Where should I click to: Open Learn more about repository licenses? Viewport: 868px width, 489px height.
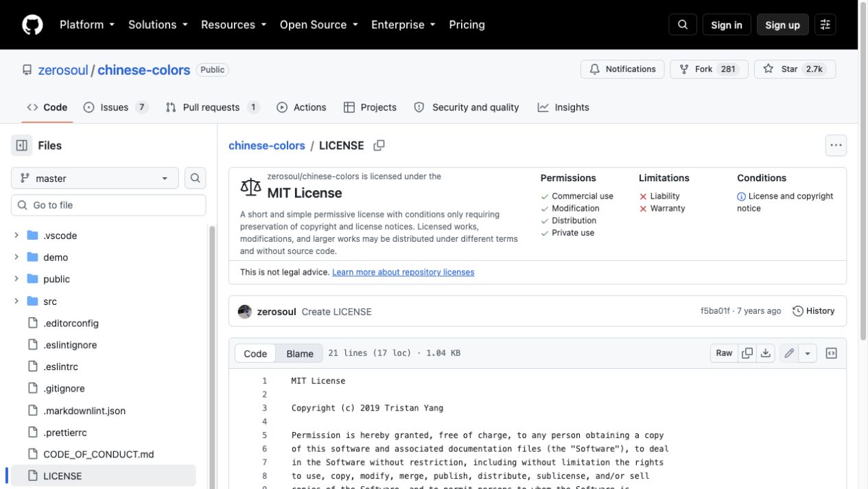point(403,272)
